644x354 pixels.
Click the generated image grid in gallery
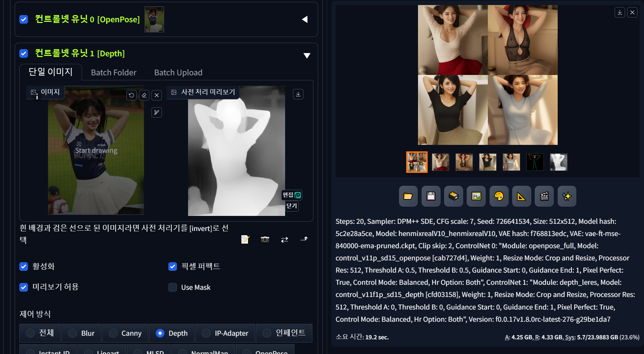point(487,75)
